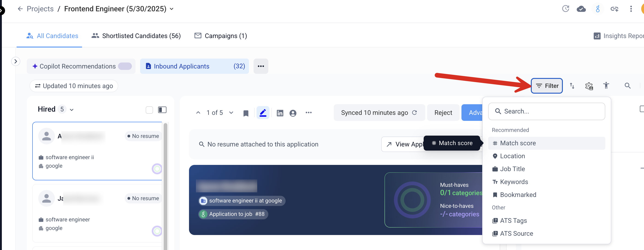Select the Location filter option

coord(547,156)
